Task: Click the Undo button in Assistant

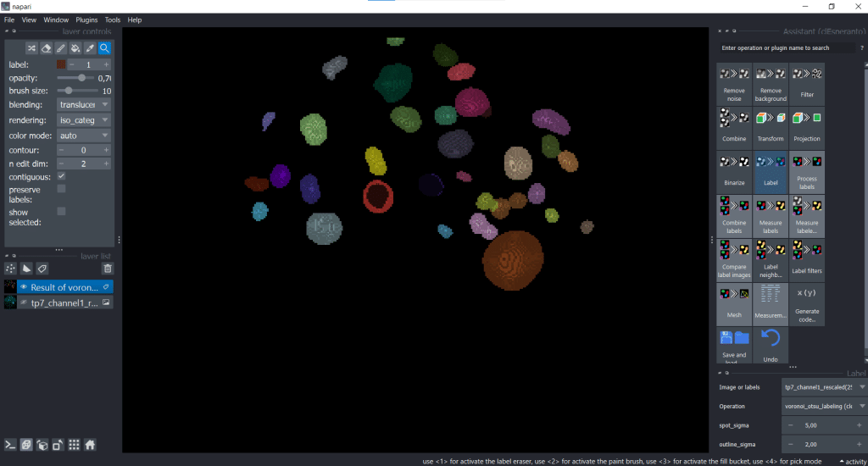Action: point(770,346)
